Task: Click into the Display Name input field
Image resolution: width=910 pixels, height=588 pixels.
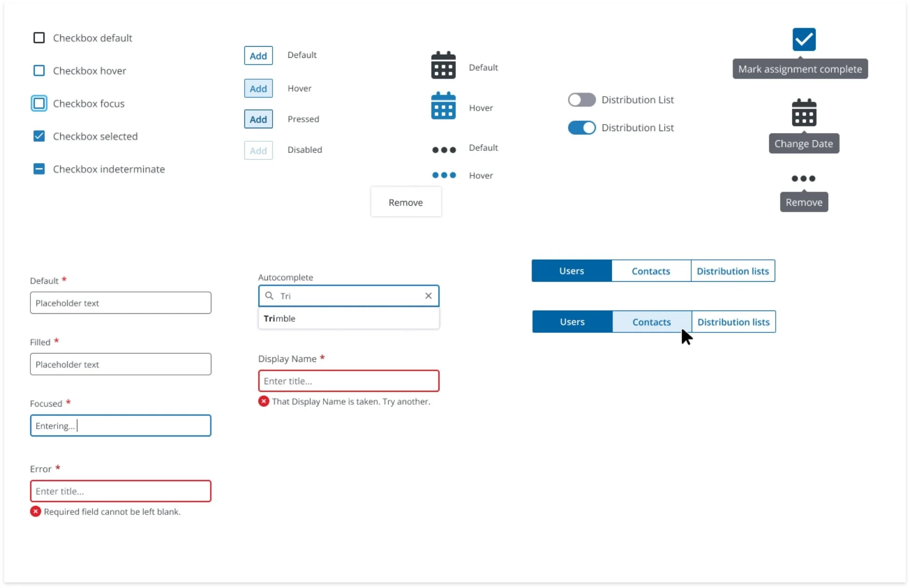Action: tap(348, 381)
